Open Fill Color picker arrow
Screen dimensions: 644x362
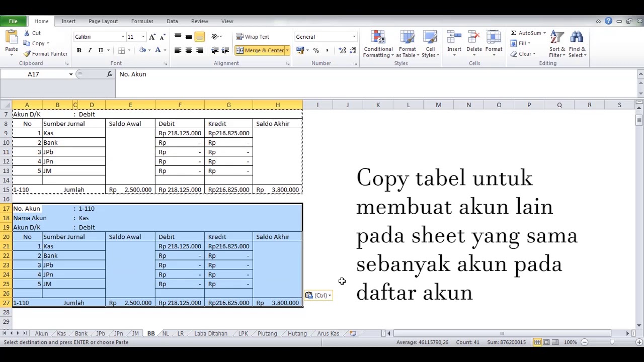coord(149,50)
